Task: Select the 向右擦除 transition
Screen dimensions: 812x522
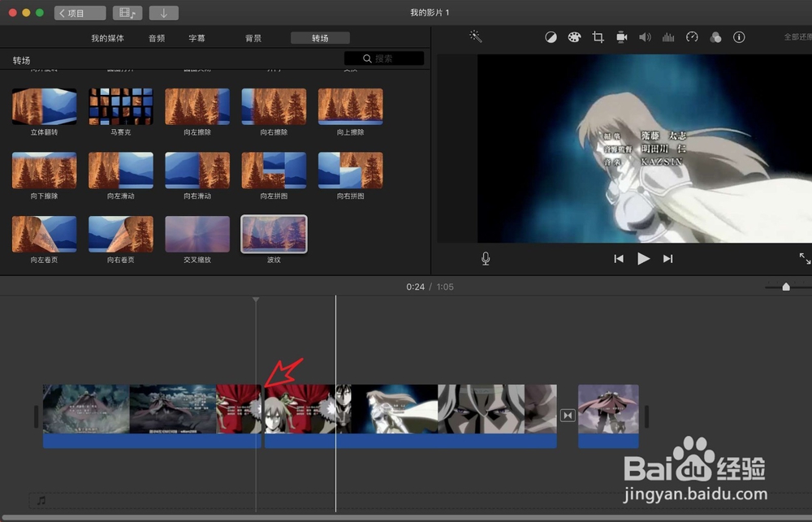Action: pyautogui.click(x=274, y=106)
